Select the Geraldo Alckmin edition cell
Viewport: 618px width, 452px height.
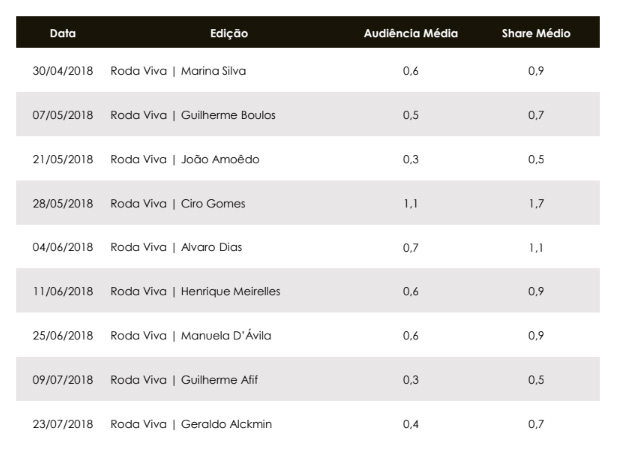click(191, 424)
